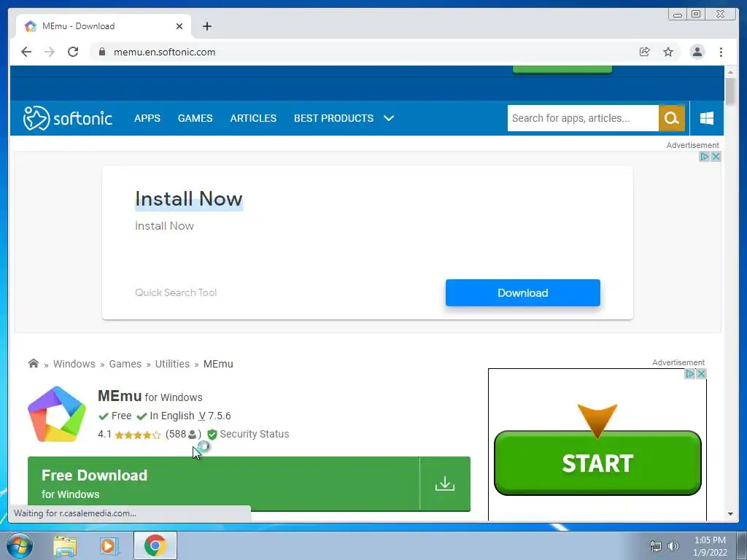The image size is (747, 560).
Task: Close the START sidebar ad with X
Action: 701,374
